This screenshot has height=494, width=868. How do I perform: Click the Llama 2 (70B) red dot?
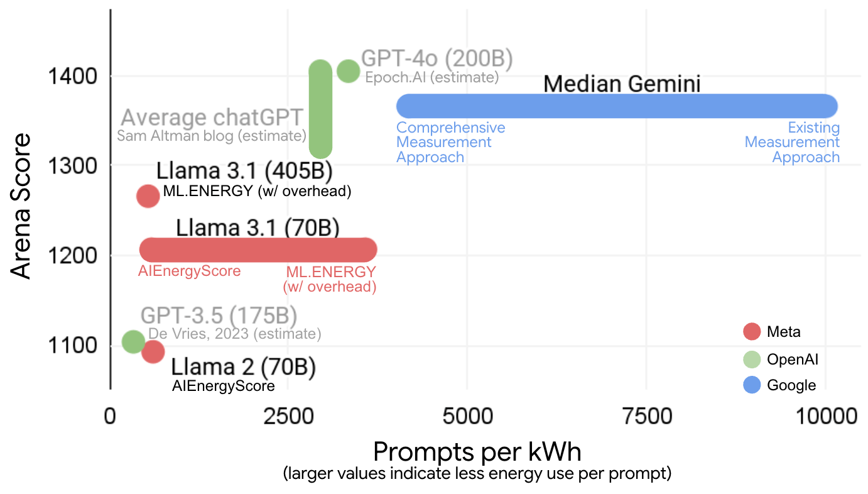(x=153, y=351)
